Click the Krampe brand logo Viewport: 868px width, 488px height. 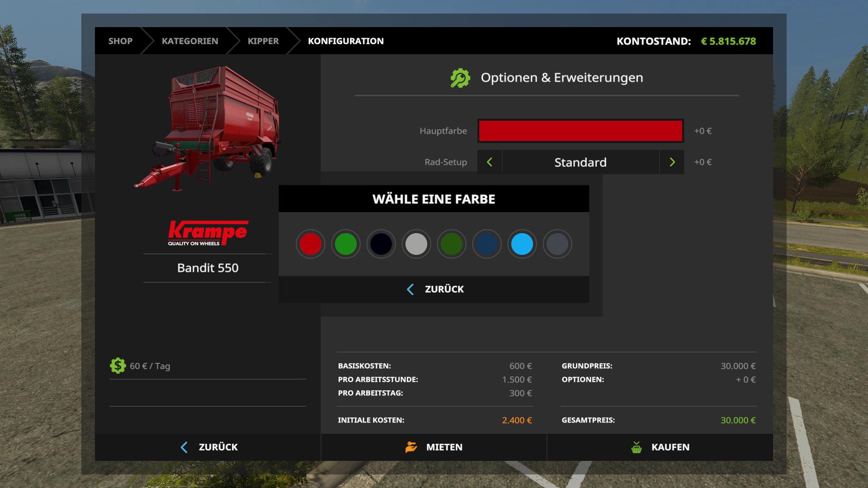[208, 233]
